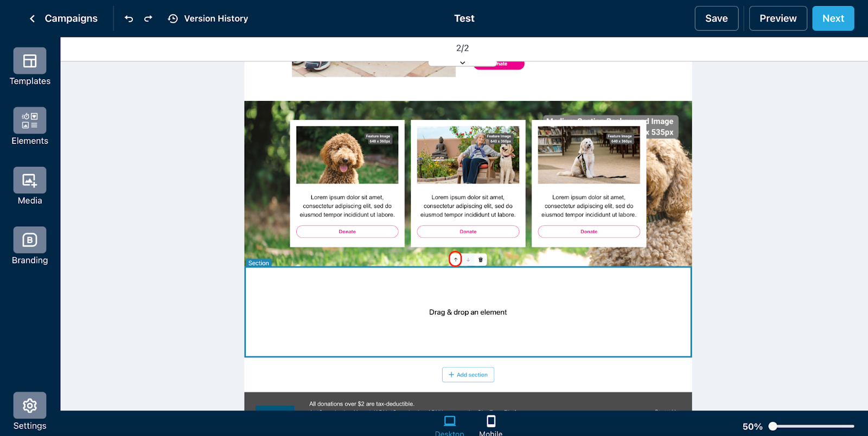868x436 pixels.
Task: Open the Media panel
Action: 30,186
